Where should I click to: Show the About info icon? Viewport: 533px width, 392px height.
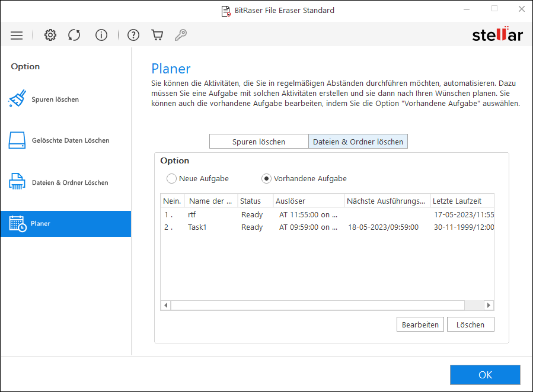pyautogui.click(x=101, y=35)
